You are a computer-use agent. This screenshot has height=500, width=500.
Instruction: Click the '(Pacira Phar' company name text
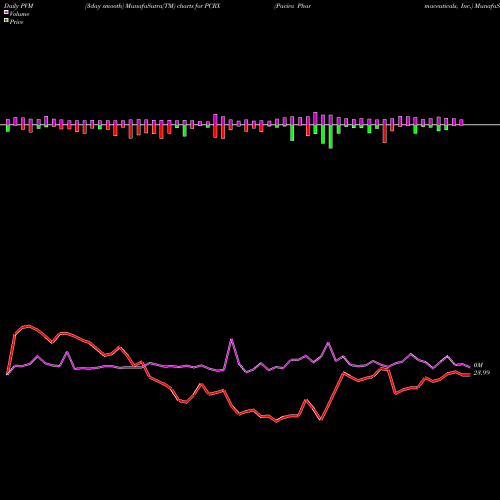(292, 6)
